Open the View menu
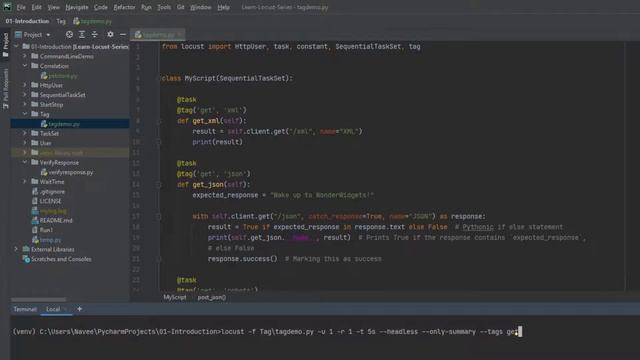Screen dimensions: 640x360 coord(53,7)
